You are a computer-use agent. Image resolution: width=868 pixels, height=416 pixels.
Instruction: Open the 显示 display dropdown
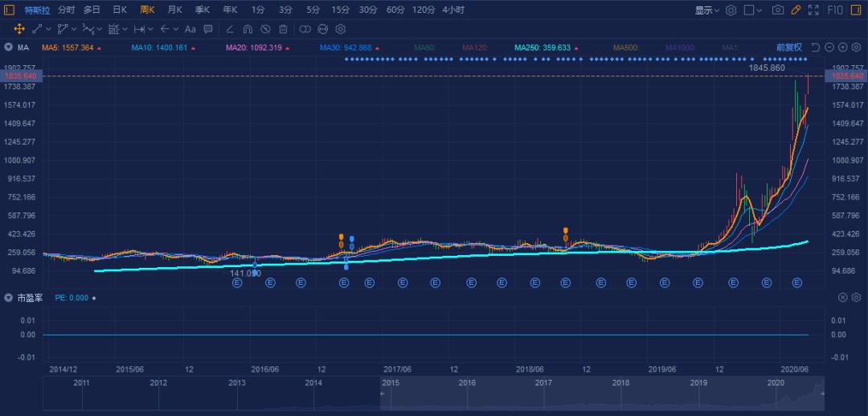(x=706, y=10)
